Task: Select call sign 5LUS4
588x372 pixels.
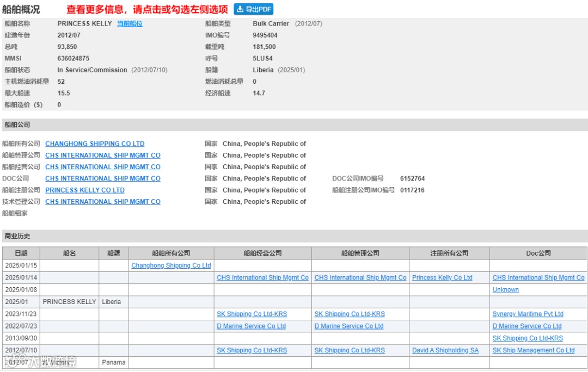Action: (x=262, y=58)
